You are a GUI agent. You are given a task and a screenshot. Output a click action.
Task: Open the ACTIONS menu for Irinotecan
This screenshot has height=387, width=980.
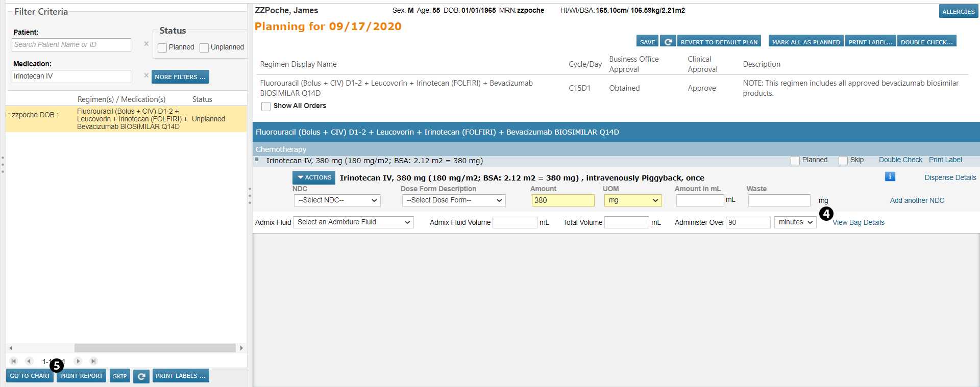pyautogui.click(x=313, y=177)
